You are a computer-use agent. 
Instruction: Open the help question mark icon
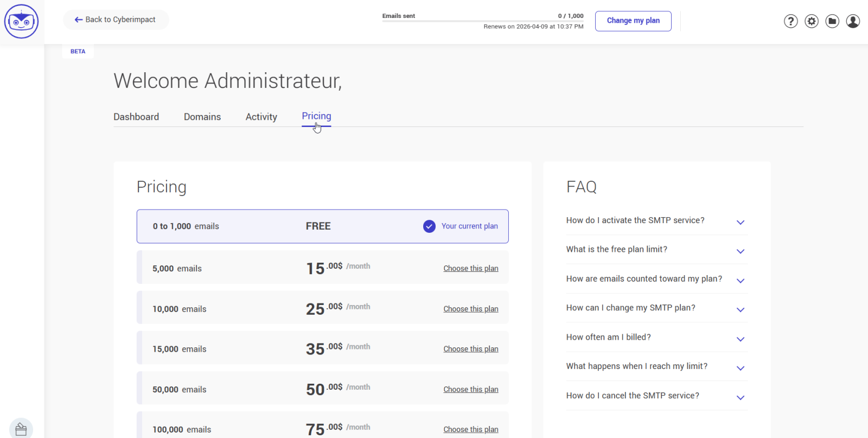790,21
